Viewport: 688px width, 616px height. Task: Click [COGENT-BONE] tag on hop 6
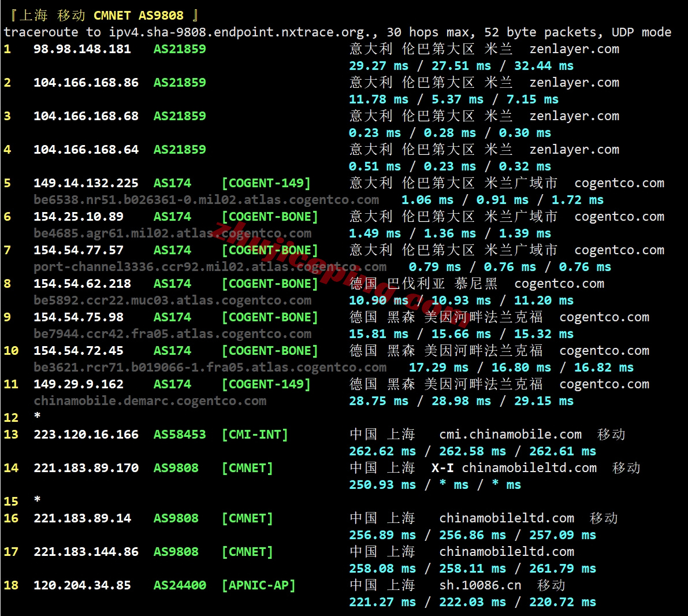click(x=270, y=217)
